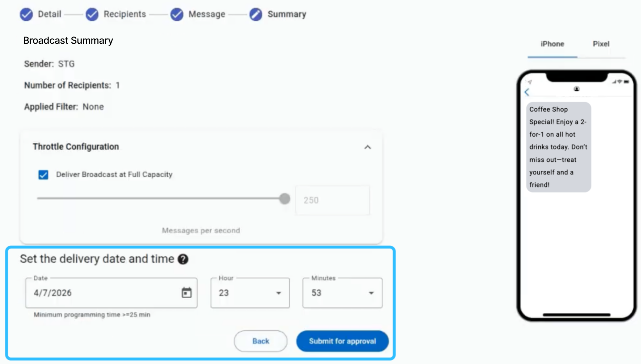
Task: Click the 250 messages per second field
Action: coord(333,200)
